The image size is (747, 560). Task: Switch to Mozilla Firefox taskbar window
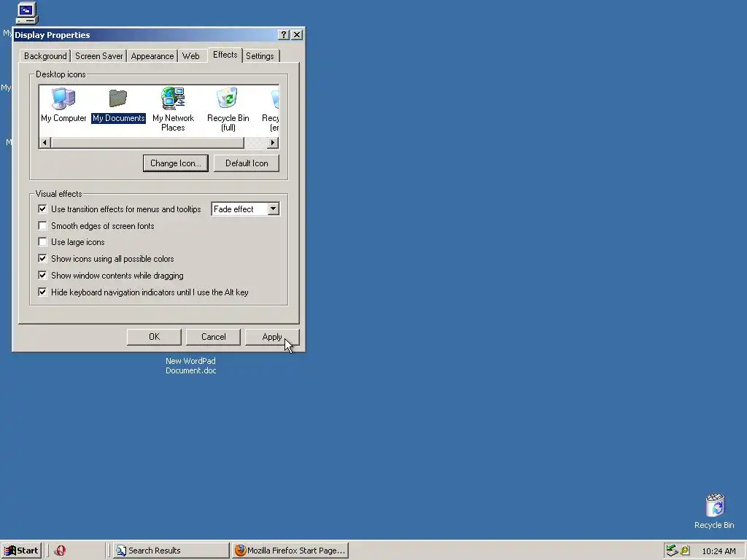tap(290, 551)
